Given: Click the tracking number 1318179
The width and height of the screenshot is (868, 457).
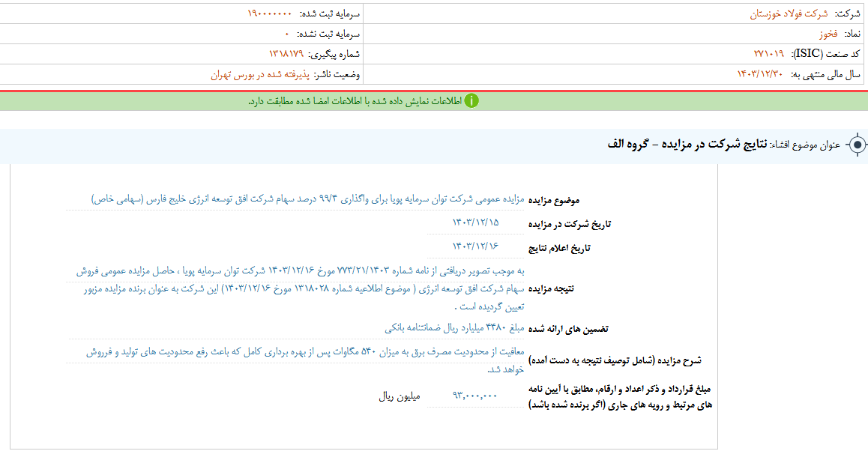Looking at the screenshot, I should coord(286,54).
